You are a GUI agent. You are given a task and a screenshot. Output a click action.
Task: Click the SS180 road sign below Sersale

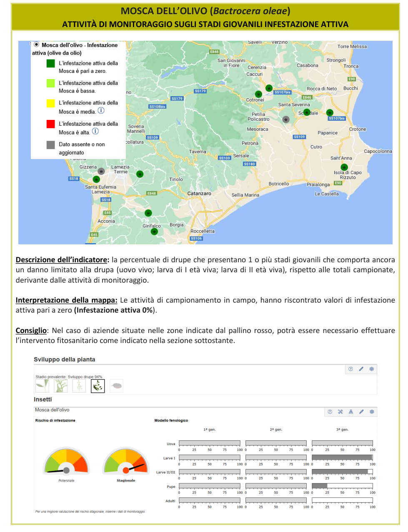coord(250,164)
